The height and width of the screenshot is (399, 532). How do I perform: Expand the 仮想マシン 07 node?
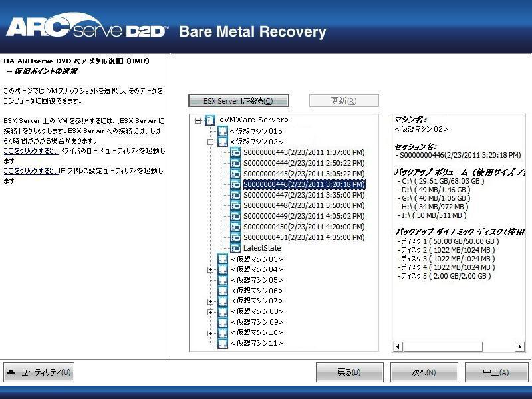coord(210,301)
